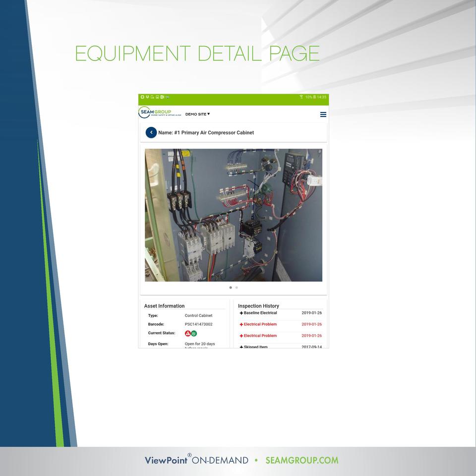Select the second carousel dot under the photo
The width and height of the screenshot is (476, 476).
click(x=237, y=287)
